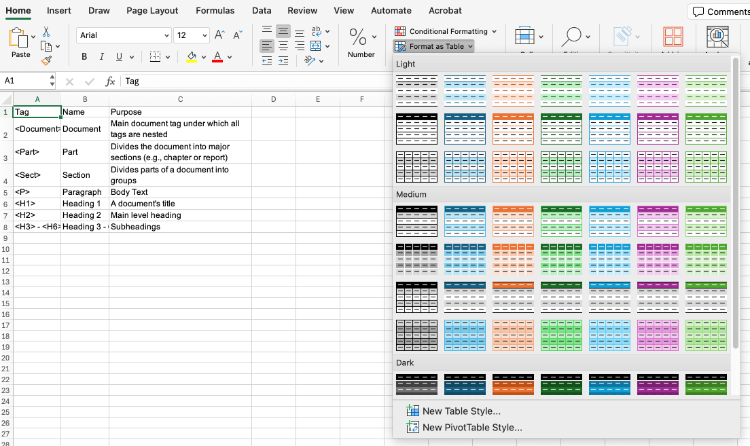Open the Arial font name dropdown

pyautogui.click(x=121, y=35)
